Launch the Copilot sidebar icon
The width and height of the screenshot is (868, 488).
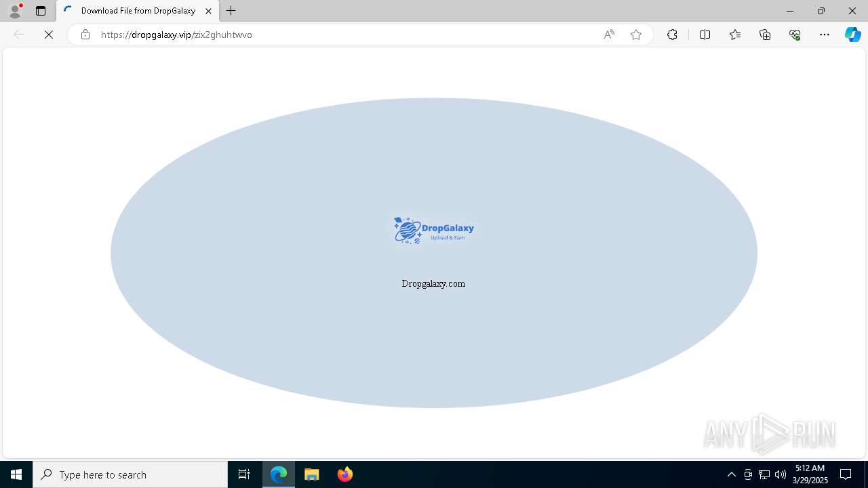pos(852,35)
